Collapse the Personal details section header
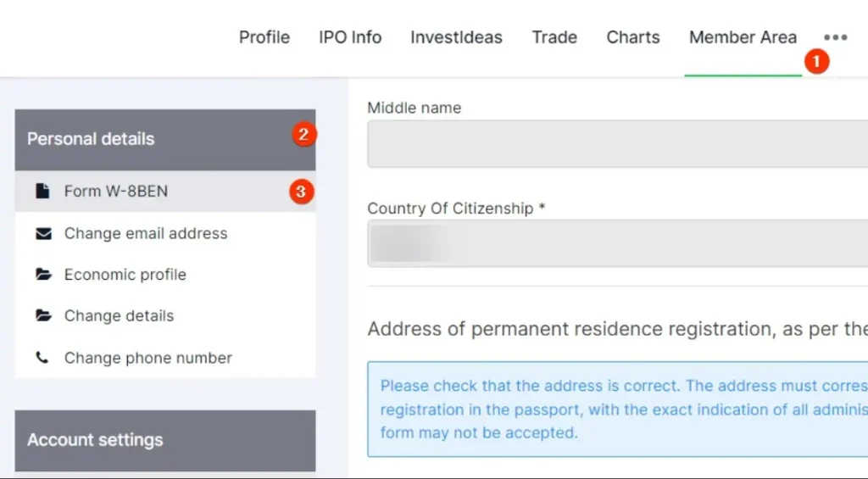 tap(165, 140)
